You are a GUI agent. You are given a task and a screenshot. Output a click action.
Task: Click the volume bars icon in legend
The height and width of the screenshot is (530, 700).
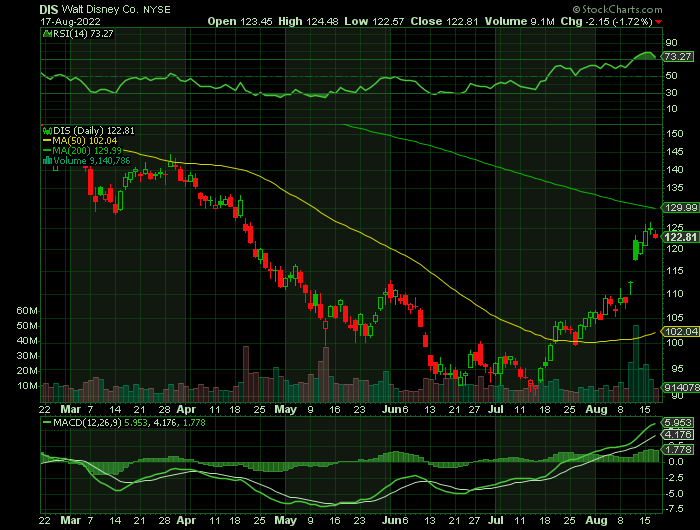tap(44, 160)
